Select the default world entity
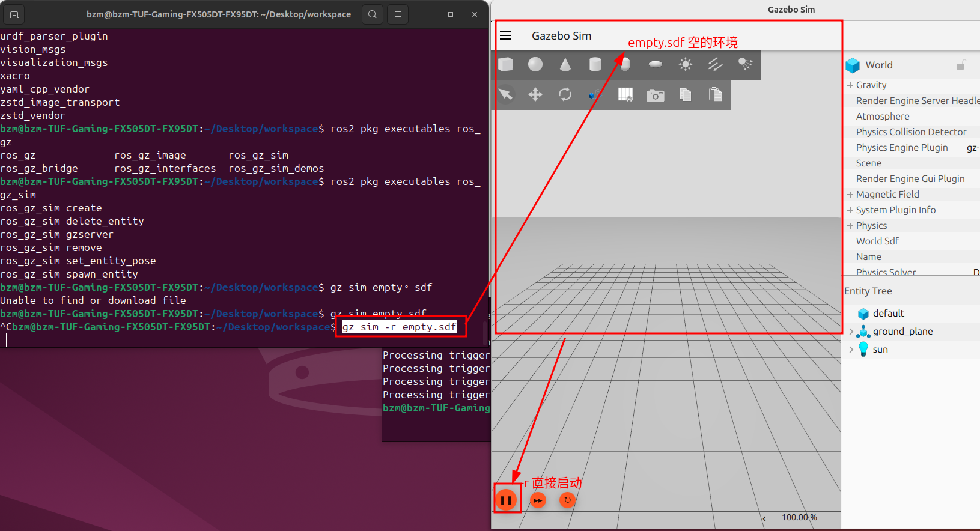 click(888, 314)
